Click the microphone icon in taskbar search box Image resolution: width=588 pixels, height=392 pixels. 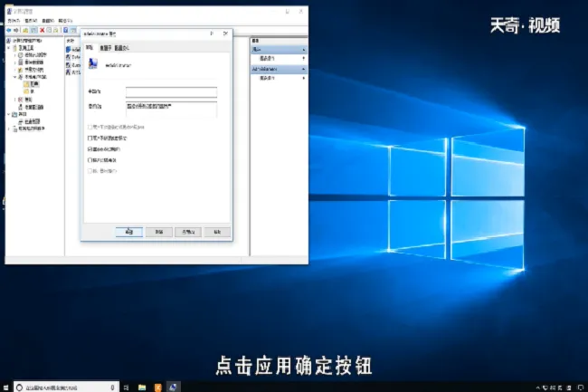(x=112, y=387)
